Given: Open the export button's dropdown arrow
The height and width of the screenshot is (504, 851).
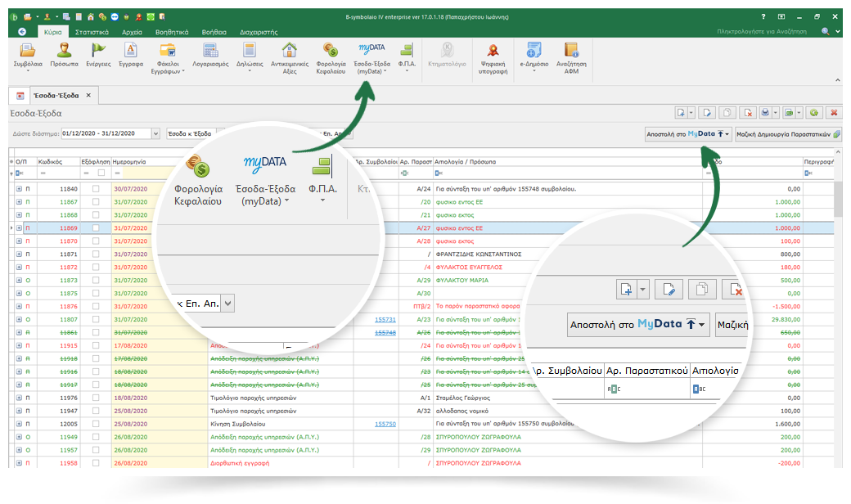Looking at the screenshot, I should pyautogui.click(x=799, y=113).
